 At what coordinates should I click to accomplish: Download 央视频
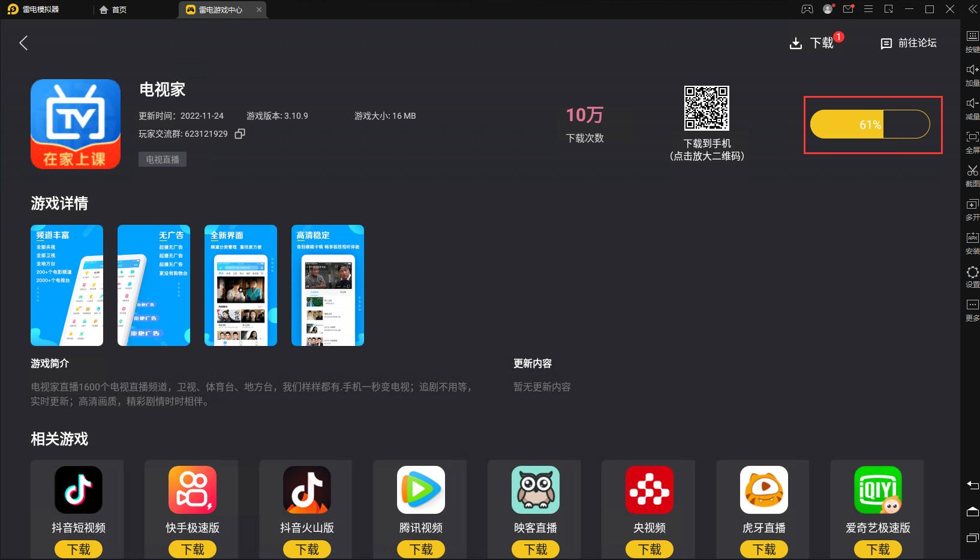[650, 549]
